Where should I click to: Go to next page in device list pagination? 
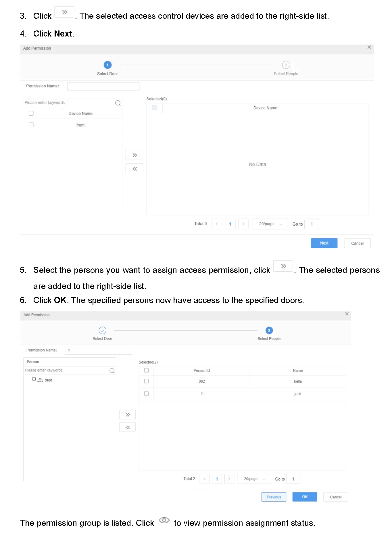(243, 224)
